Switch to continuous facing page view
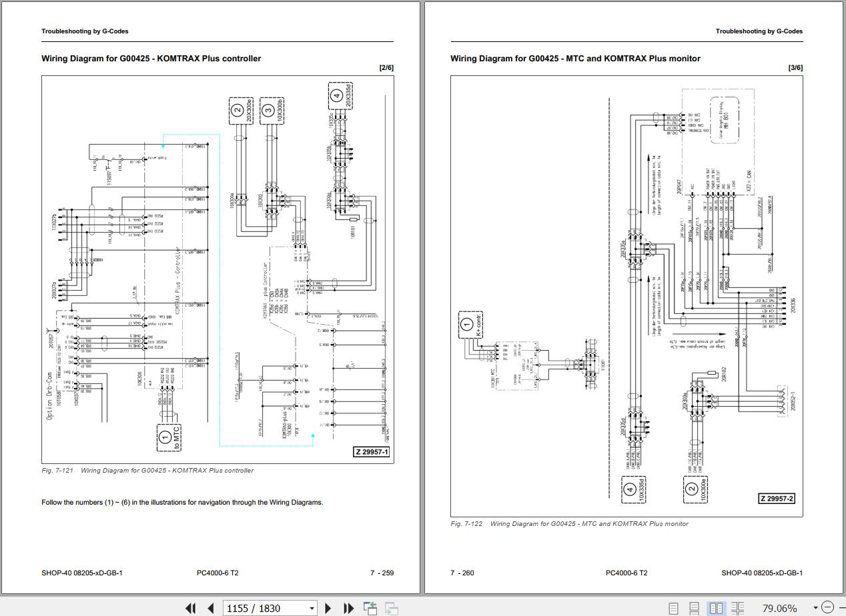This screenshot has width=846, height=616. 737,608
